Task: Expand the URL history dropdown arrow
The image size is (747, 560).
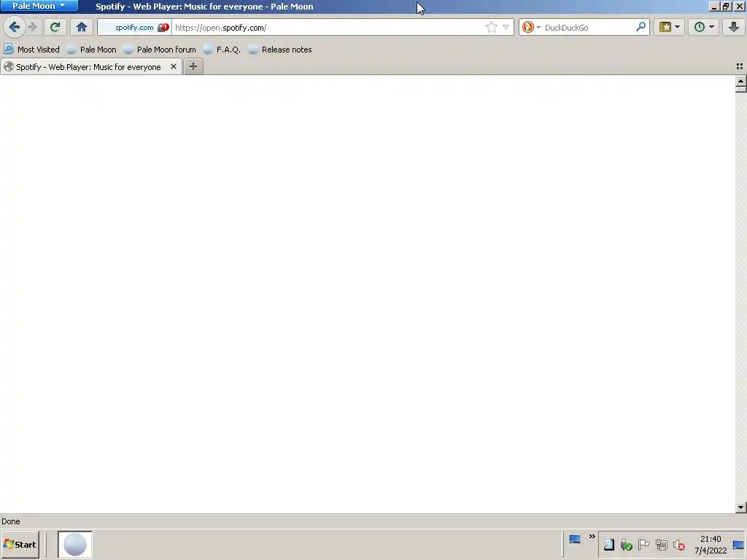Action: point(506,27)
